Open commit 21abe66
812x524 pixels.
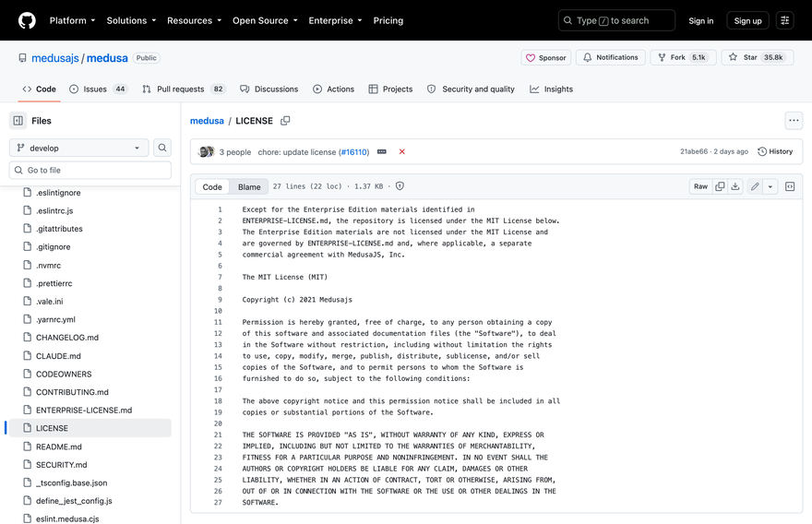pyautogui.click(x=693, y=151)
